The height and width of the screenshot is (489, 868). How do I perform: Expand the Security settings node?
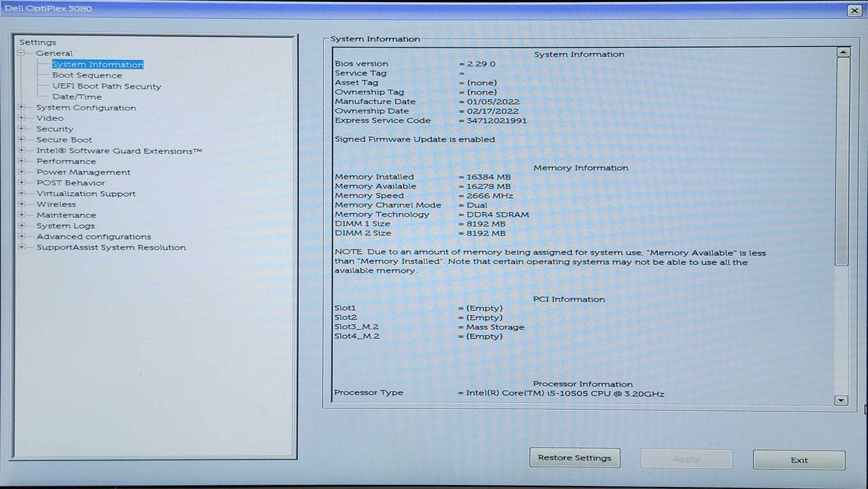point(22,129)
